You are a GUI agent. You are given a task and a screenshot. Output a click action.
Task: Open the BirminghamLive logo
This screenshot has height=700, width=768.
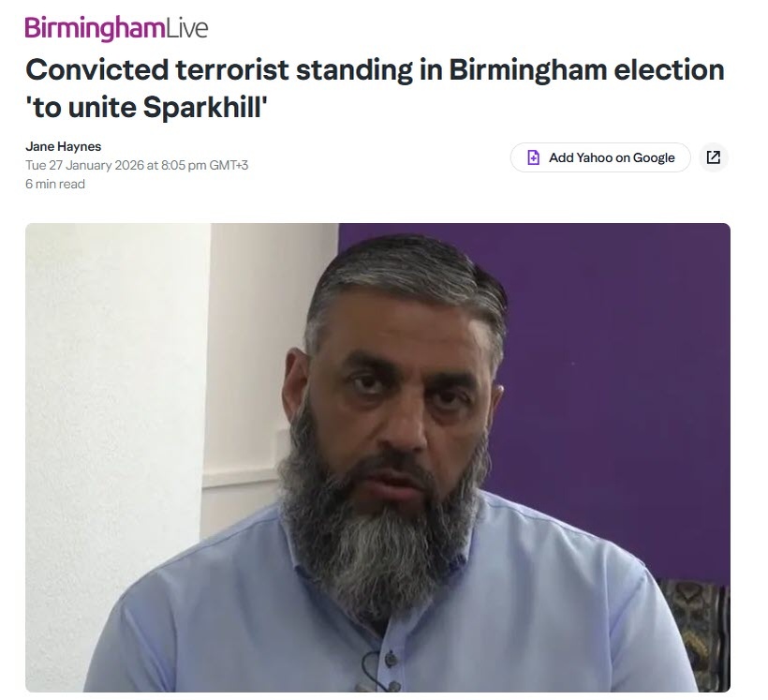click(x=116, y=28)
